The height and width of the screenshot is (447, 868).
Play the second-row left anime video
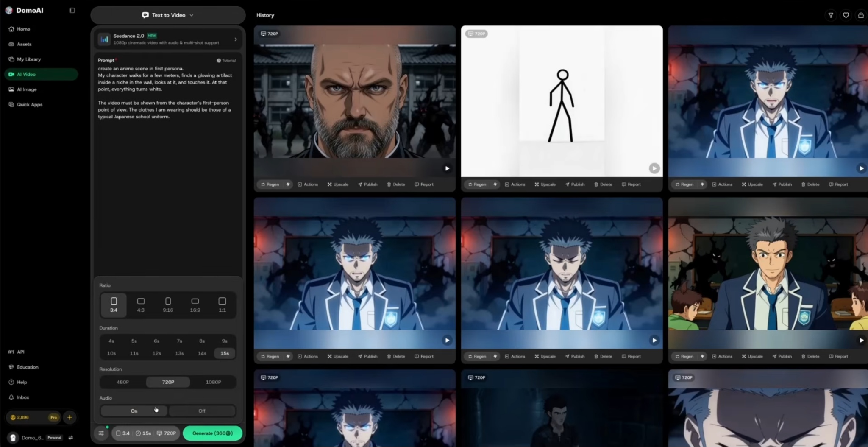click(447, 340)
